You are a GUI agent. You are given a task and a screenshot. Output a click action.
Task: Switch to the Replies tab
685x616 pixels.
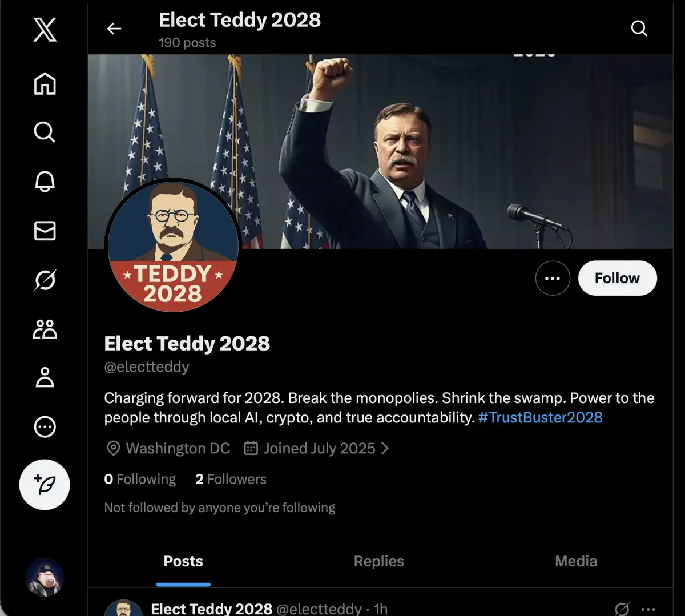378,561
